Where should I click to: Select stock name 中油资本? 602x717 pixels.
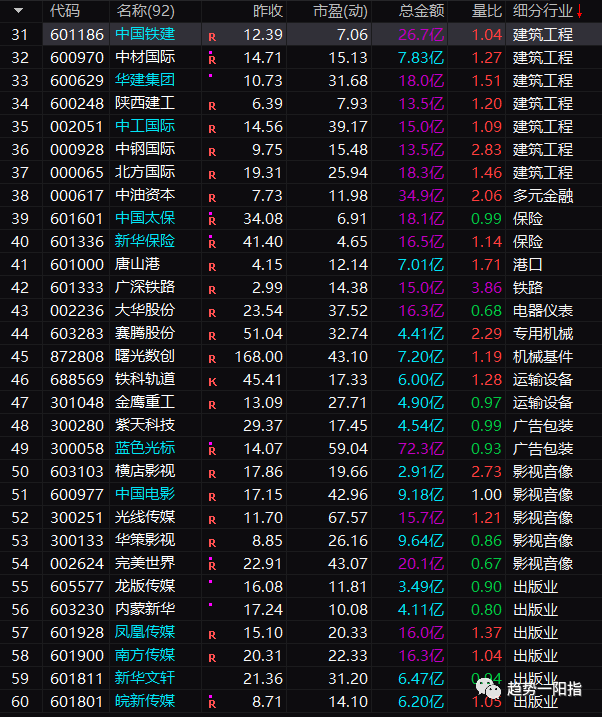coord(145,195)
